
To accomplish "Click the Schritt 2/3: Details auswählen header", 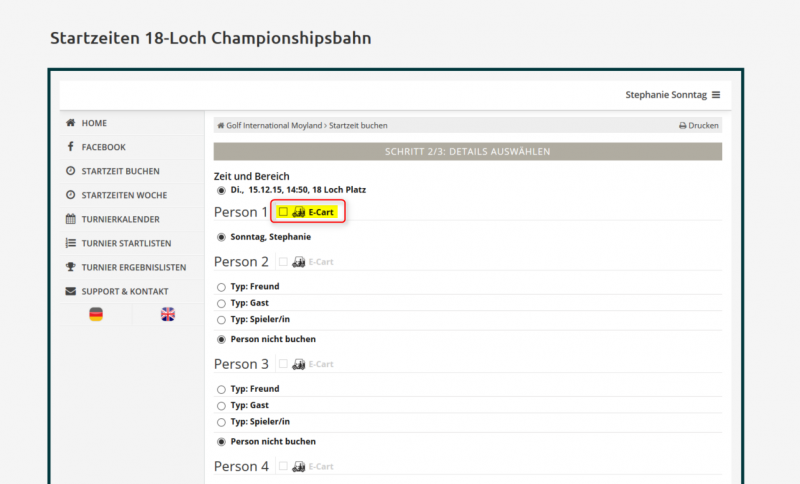I will tap(467, 151).
